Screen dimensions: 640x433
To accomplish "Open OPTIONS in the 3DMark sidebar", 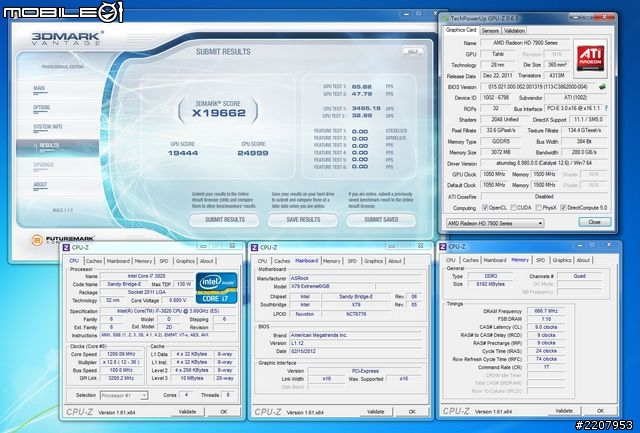I will (x=42, y=108).
